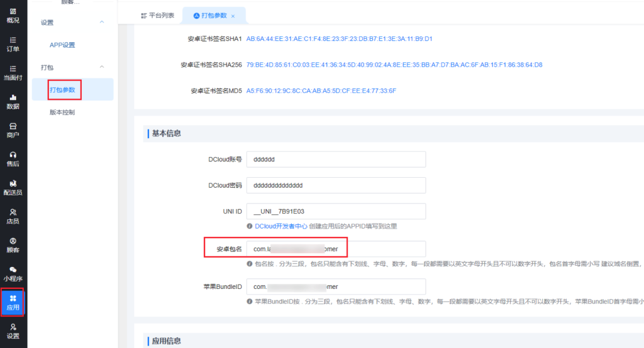Screen dimensions: 644x348
Task: Open the 应用 apps sidebar icon
Action: pos(13,302)
